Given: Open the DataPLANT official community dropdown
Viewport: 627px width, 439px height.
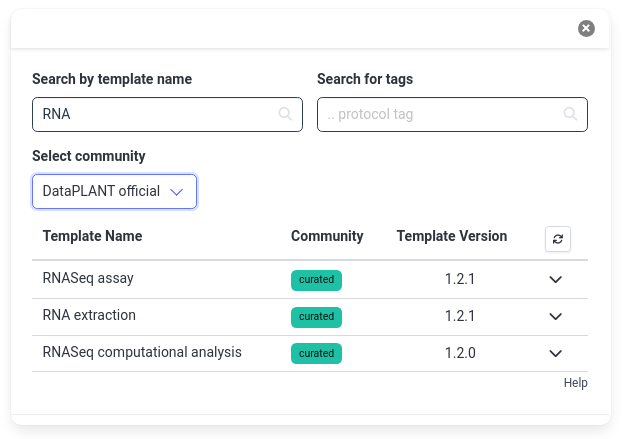Looking at the screenshot, I should [x=114, y=191].
